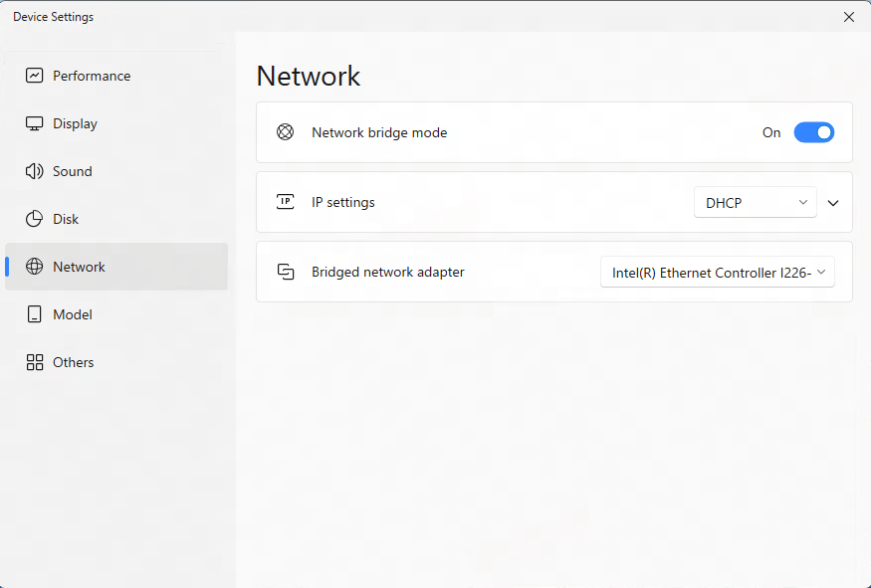Click the Sound speaker icon
Screen dimensions: 871x588
(x=34, y=171)
